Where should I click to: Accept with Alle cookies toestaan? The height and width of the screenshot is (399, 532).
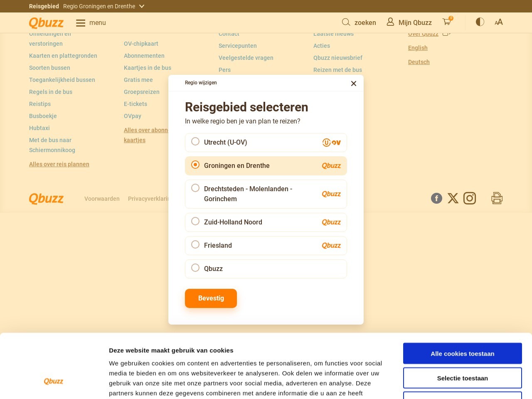463,354
